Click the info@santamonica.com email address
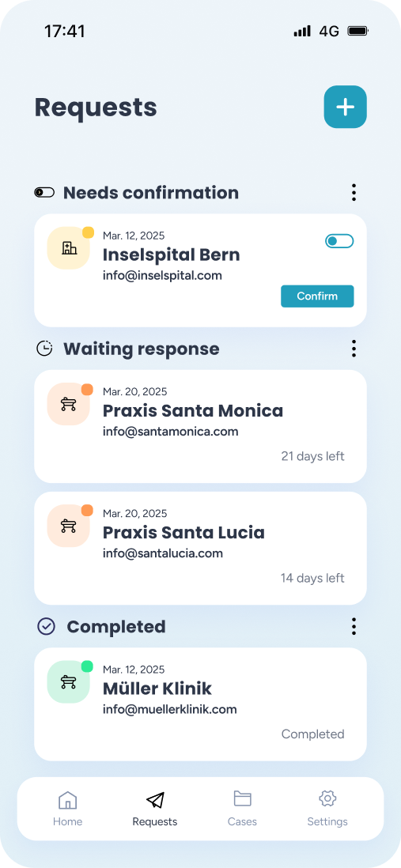The height and width of the screenshot is (868, 401). [171, 431]
